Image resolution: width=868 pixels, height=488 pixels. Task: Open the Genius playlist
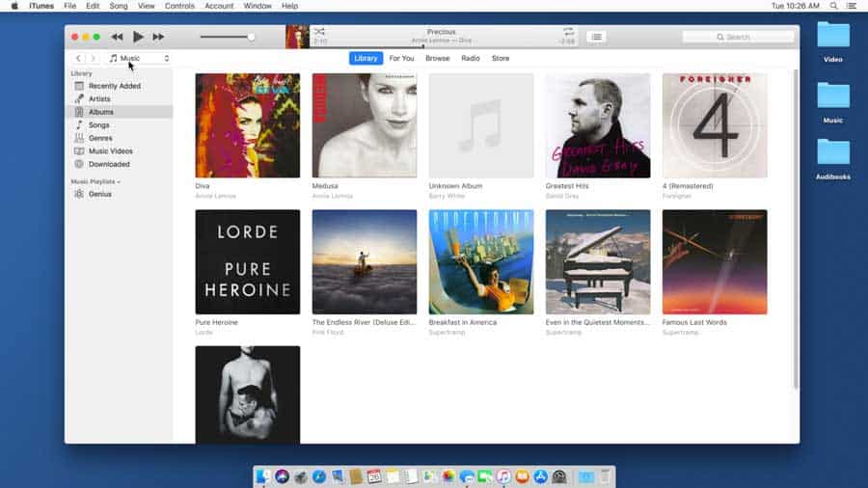(99, 194)
